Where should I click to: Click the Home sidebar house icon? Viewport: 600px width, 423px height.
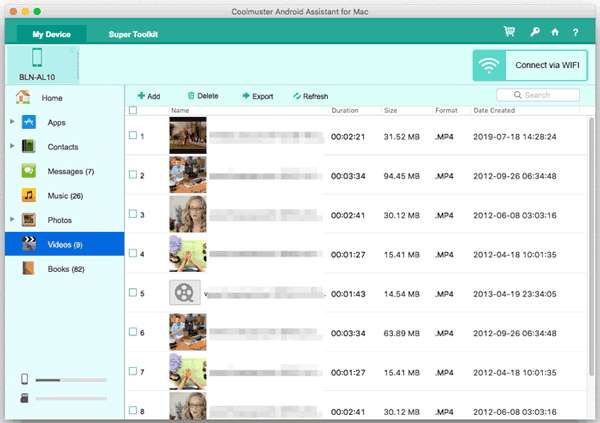tap(23, 97)
